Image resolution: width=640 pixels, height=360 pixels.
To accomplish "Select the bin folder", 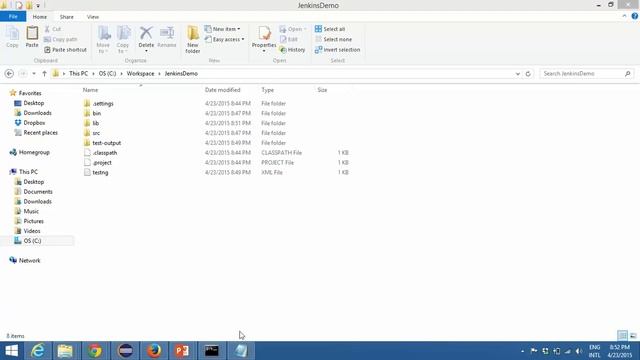I will pyautogui.click(x=96, y=113).
